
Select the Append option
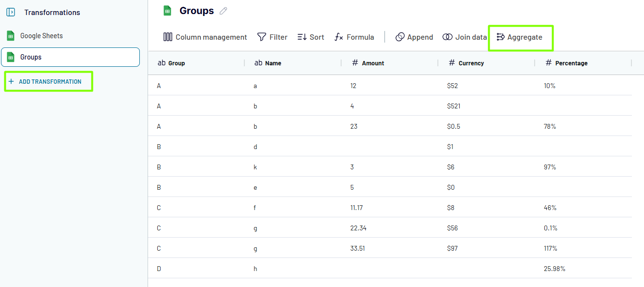tap(414, 37)
